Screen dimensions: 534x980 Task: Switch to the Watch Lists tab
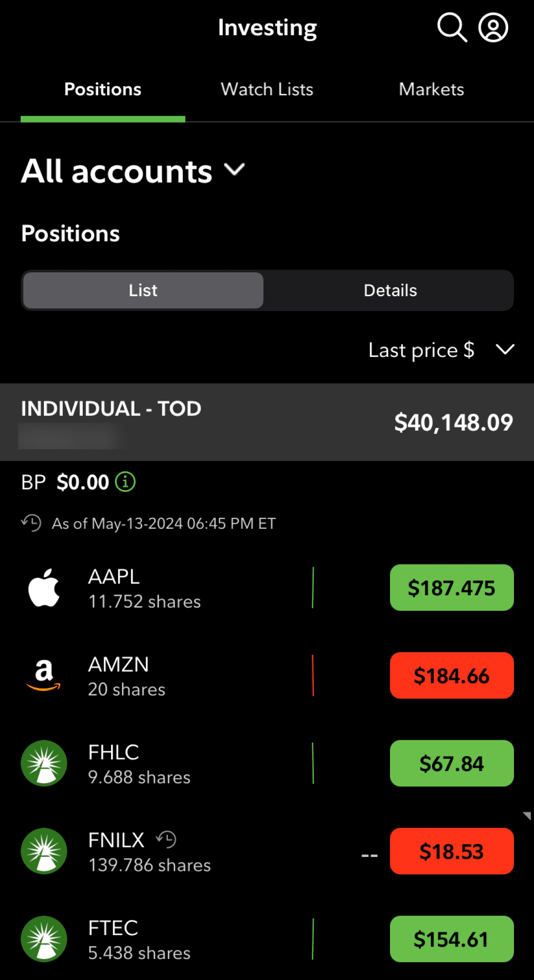[267, 89]
